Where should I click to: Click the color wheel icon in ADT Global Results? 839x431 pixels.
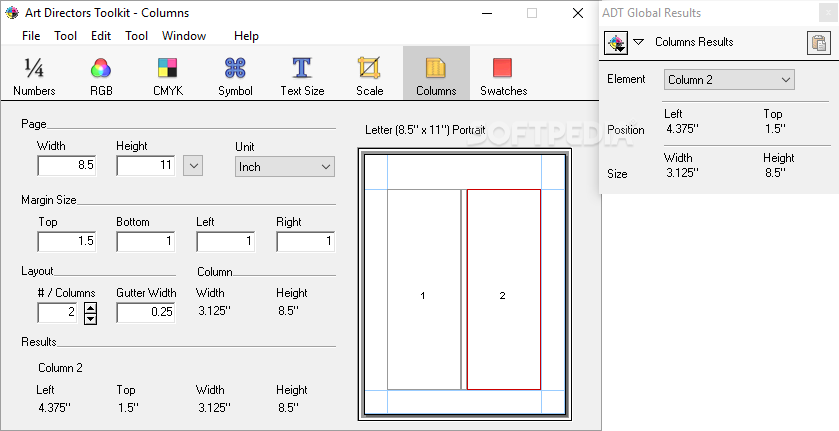616,42
